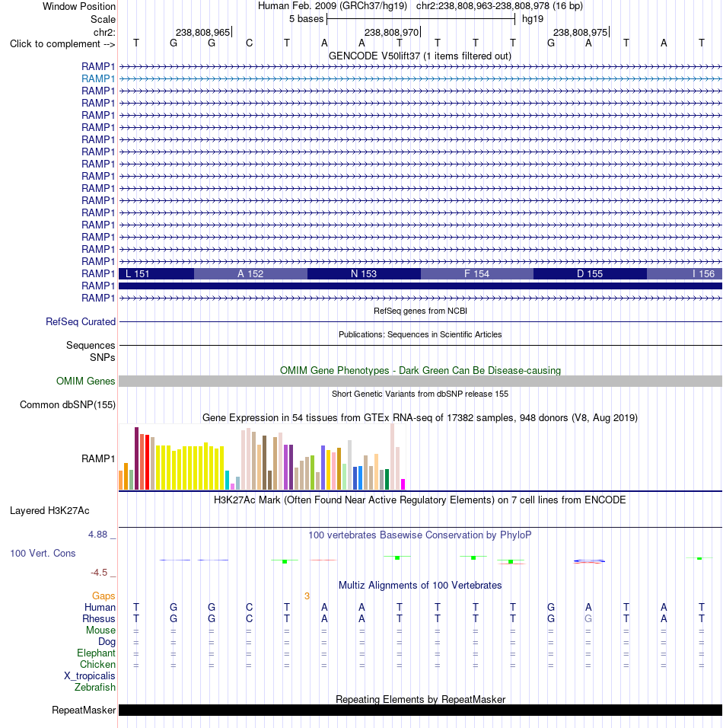Click the 'Click to complement -->' label
This screenshot has width=723, height=728.
pos(62,43)
